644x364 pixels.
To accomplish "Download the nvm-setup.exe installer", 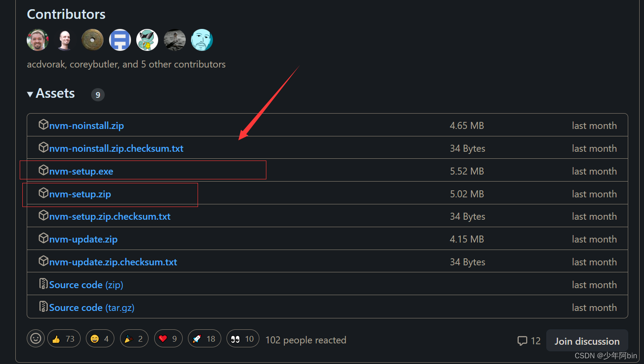I will (81, 171).
